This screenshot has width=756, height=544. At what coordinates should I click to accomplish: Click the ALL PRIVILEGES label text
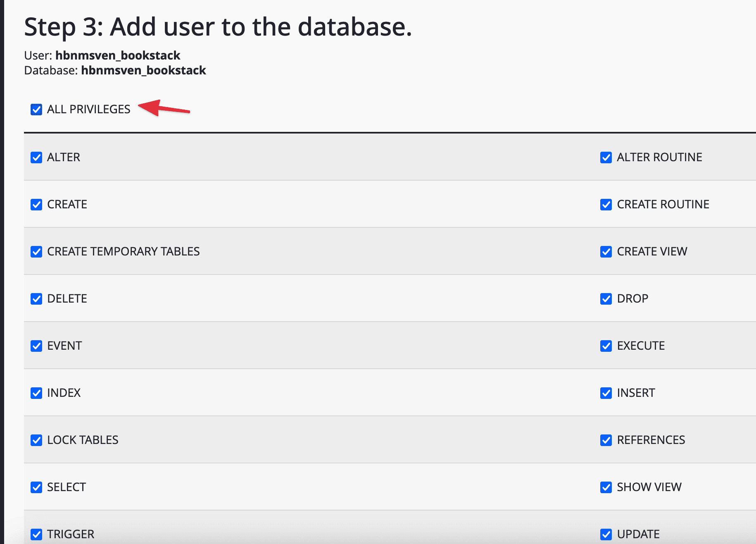tap(88, 110)
